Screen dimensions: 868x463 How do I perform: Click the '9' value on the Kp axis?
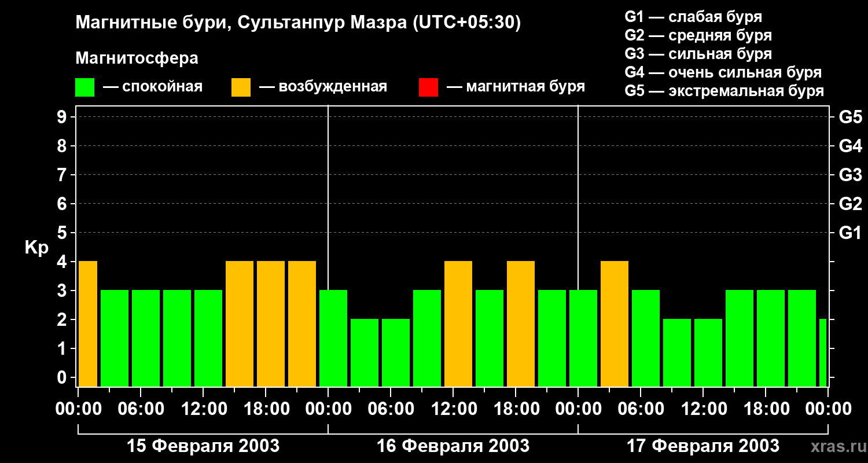coord(63,117)
